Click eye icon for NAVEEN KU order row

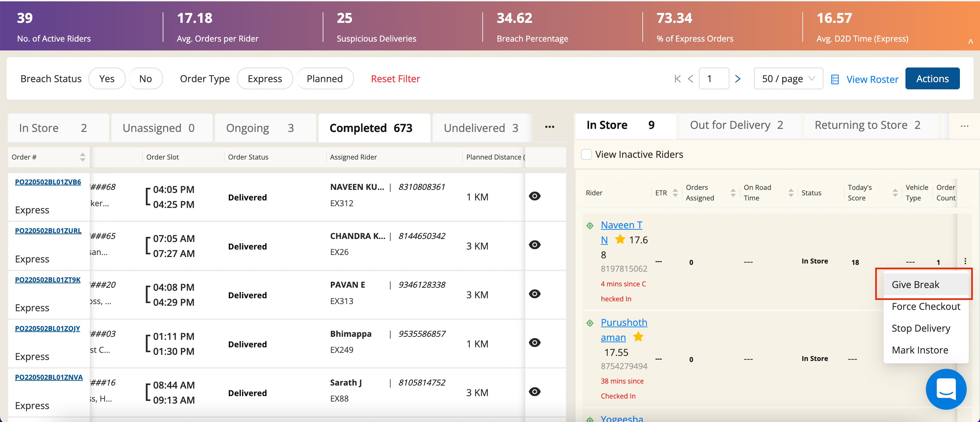tap(534, 196)
